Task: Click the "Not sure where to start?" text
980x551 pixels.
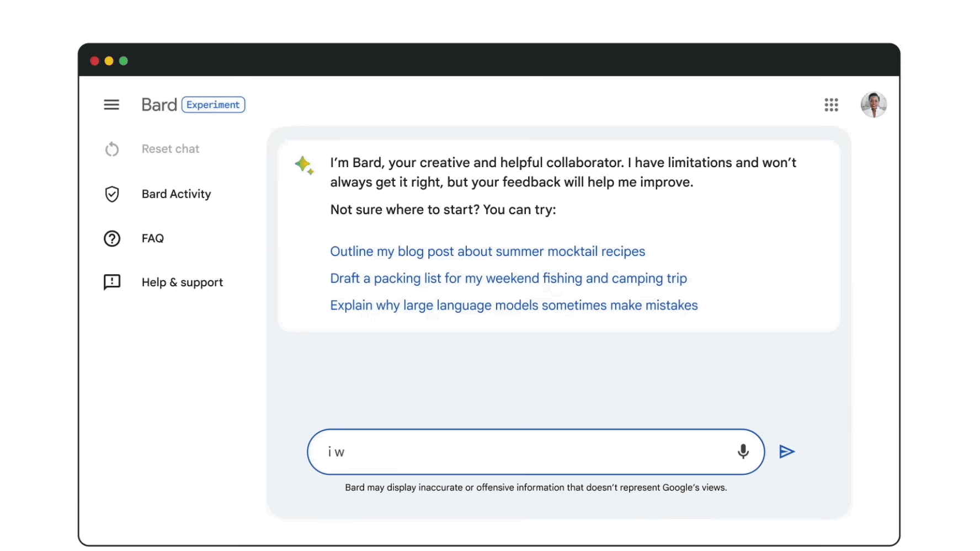Action: (x=443, y=210)
